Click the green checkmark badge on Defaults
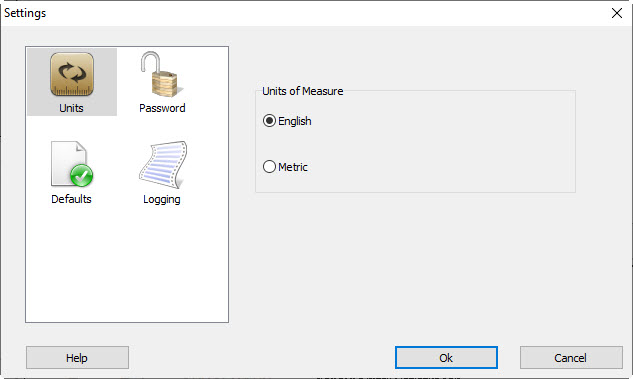 click(82, 176)
